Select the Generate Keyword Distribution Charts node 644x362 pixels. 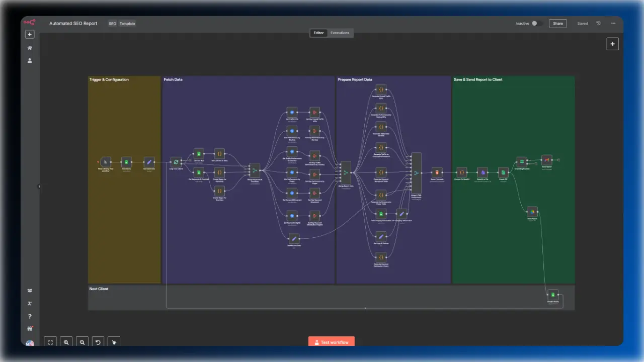(x=381, y=257)
